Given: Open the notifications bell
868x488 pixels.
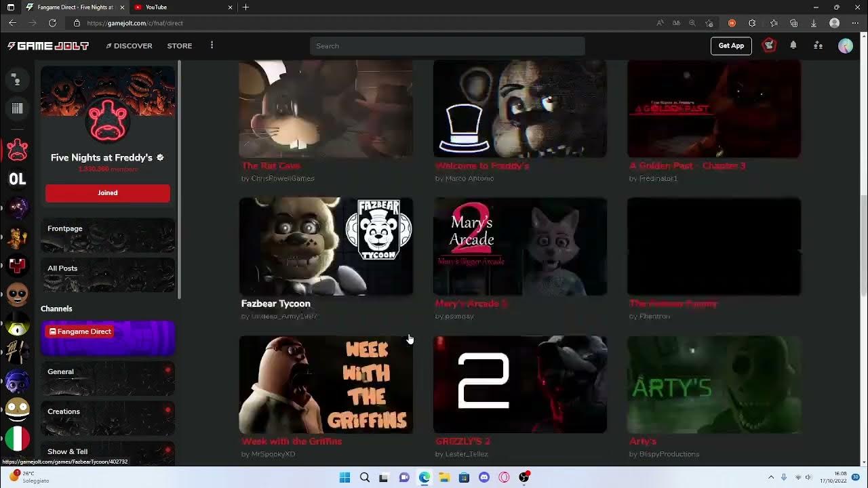Looking at the screenshot, I should [x=793, y=45].
